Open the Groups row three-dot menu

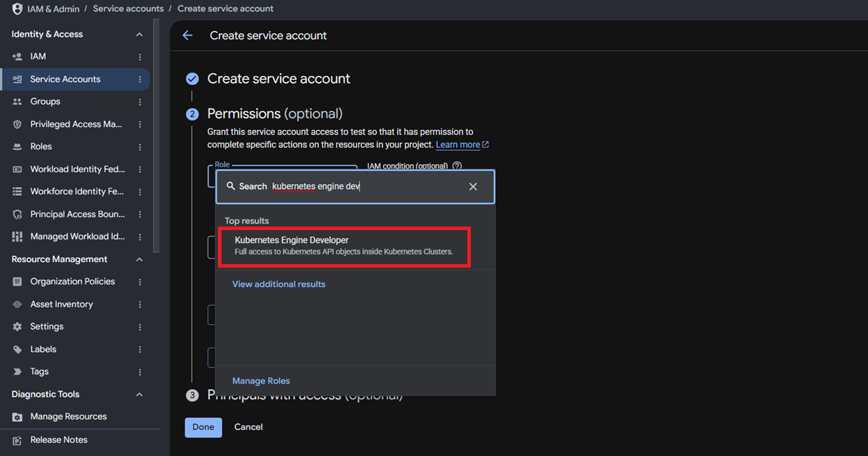coord(140,102)
